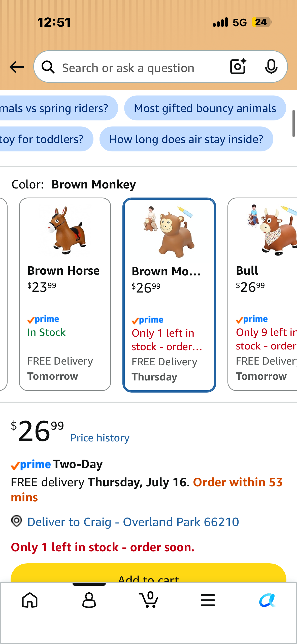Tap 'How long does air stay inside?' chip
The height and width of the screenshot is (644, 297).
click(186, 139)
